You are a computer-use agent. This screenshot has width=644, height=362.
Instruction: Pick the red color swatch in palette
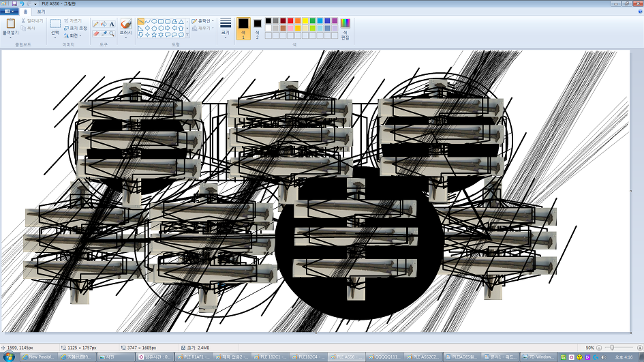click(290, 21)
